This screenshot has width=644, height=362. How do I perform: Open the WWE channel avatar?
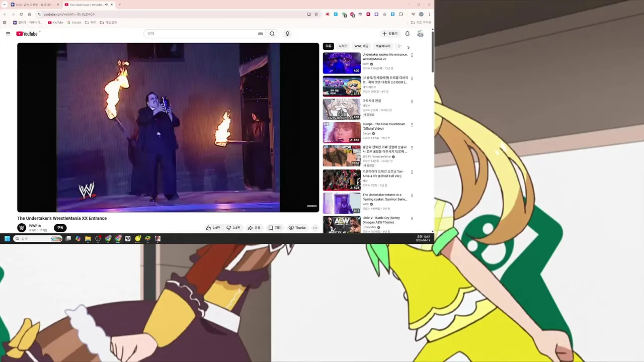pos(22,228)
